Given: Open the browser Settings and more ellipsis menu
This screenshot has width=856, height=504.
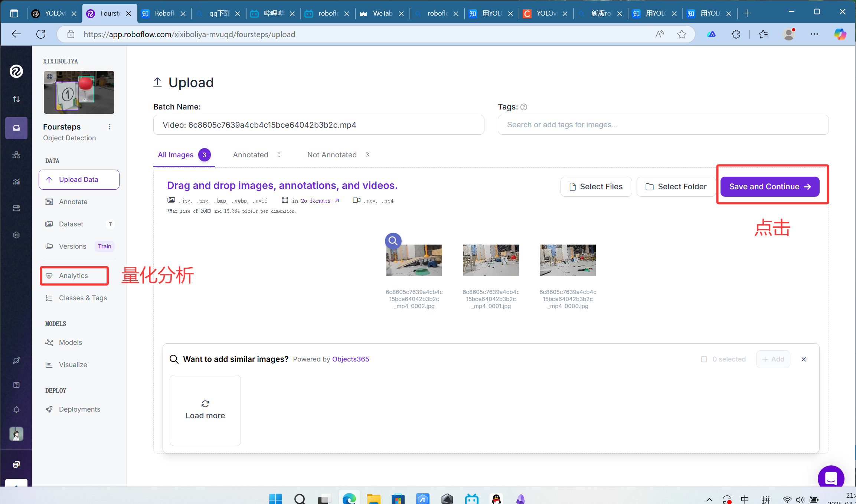Looking at the screenshot, I should click(x=814, y=34).
